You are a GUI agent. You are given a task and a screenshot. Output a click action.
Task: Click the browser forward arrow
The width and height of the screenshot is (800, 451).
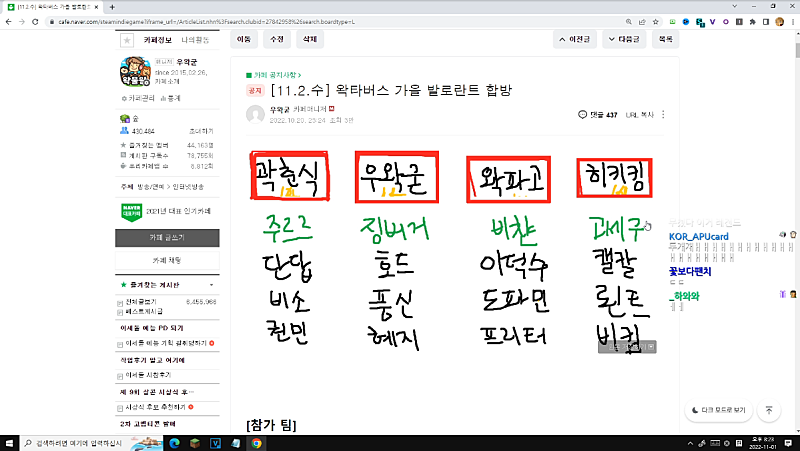[x=21, y=22]
